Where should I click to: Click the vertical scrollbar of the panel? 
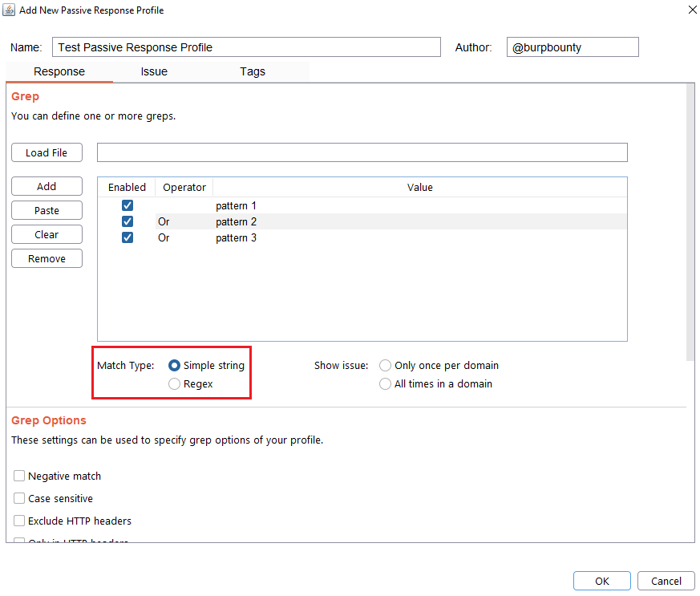click(x=690, y=225)
